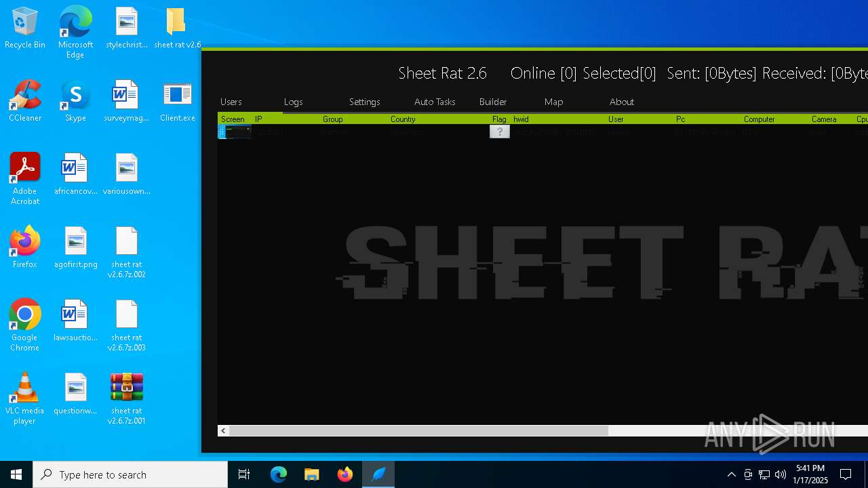The image size is (868, 488).
Task: Select the surveymag Word document
Action: tap(127, 102)
